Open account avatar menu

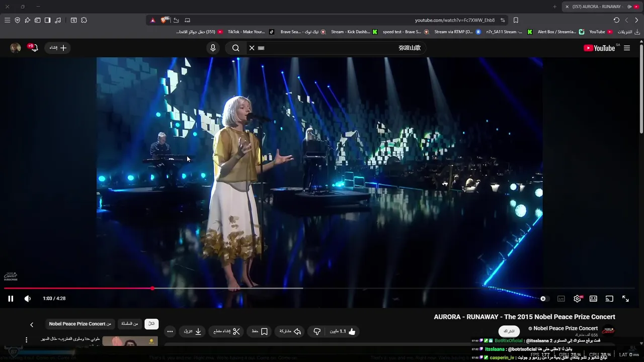pos(16,48)
